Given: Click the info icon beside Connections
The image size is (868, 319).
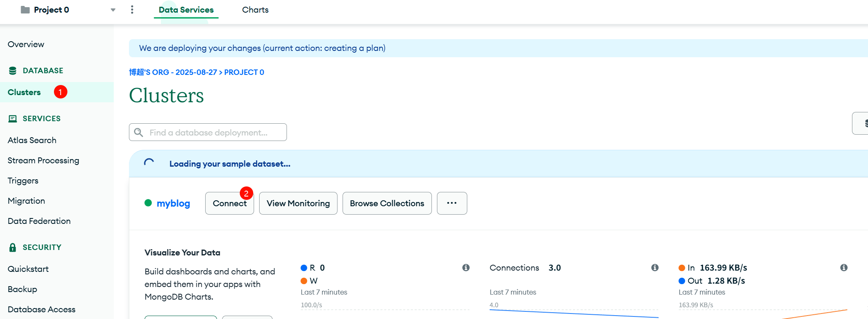Looking at the screenshot, I should tap(655, 268).
